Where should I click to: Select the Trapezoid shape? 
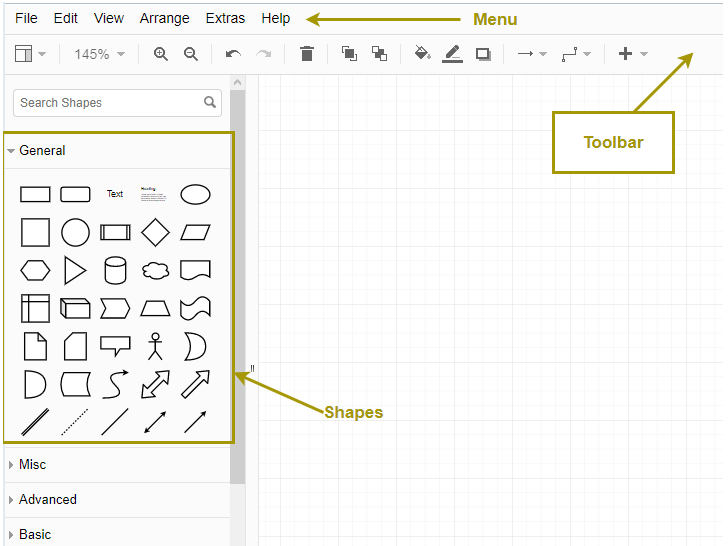[x=155, y=308]
